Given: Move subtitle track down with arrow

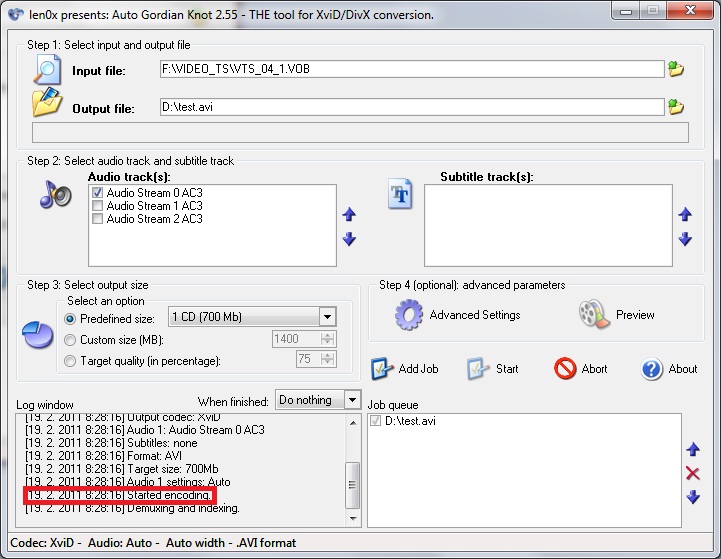Looking at the screenshot, I should pyautogui.click(x=685, y=239).
